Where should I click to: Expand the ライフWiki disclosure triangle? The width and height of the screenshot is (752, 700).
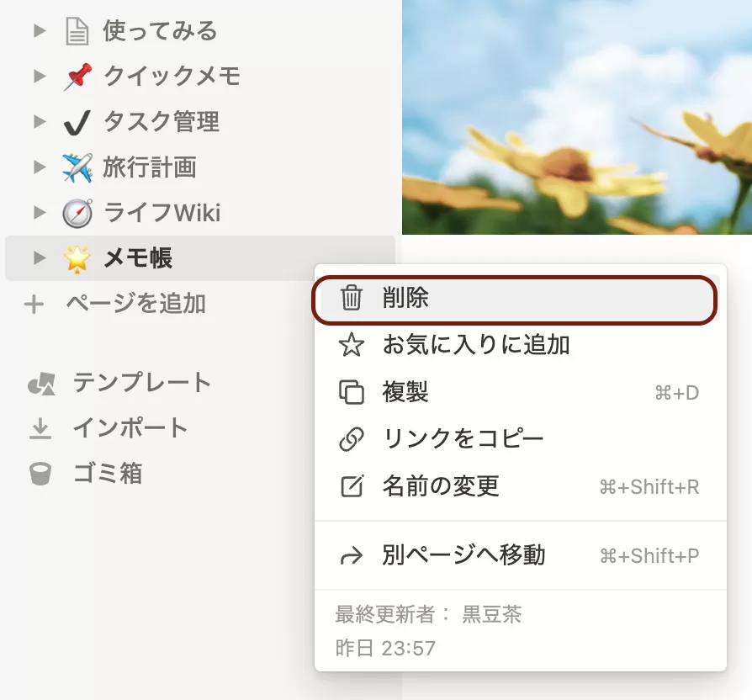tap(40, 213)
